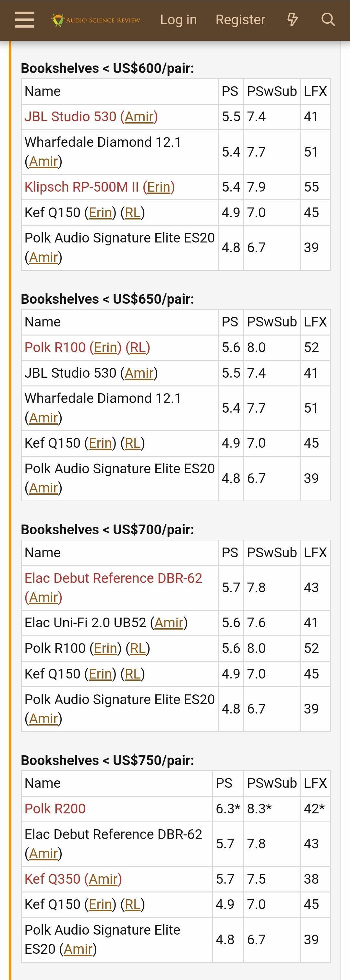Open Amir's Polk Signature Elite ES20 review under $750
350x980 pixels.
(78, 949)
